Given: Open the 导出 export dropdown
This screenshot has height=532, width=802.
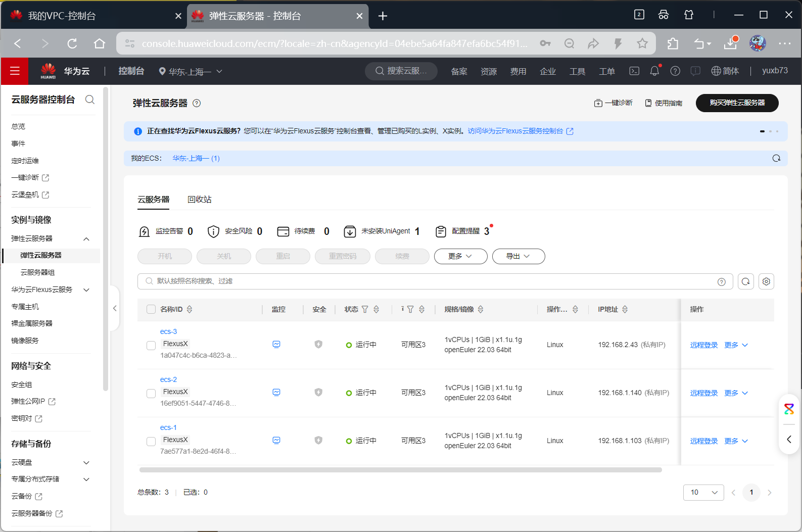Looking at the screenshot, I should pos(518,256).
